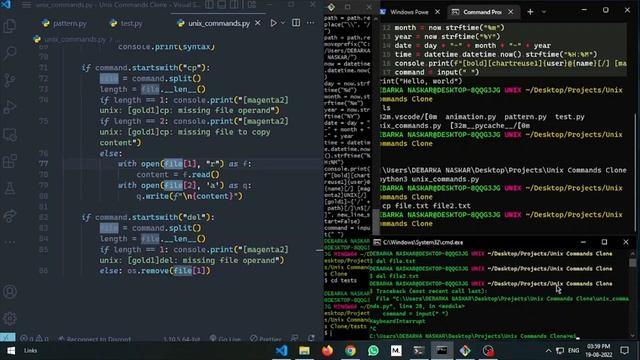The height and width of the screenshot is (360, 640).
Task: Open the Testing flask icon view
Action: click(x=10, y=188)
